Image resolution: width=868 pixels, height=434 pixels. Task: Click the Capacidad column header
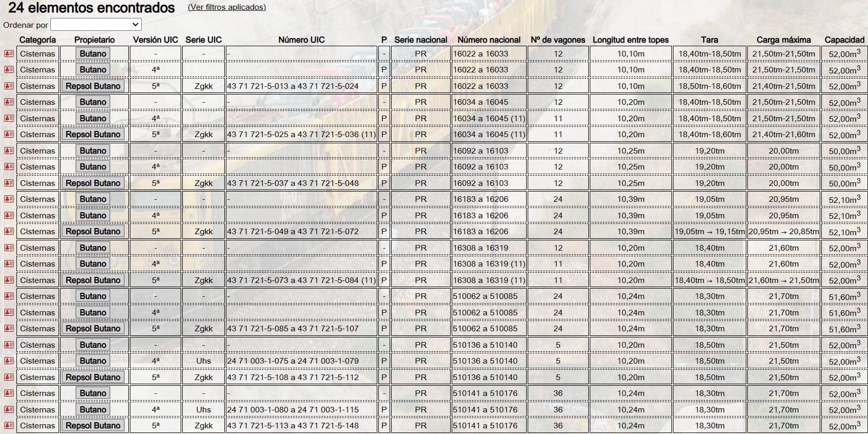tap(844, 40)
